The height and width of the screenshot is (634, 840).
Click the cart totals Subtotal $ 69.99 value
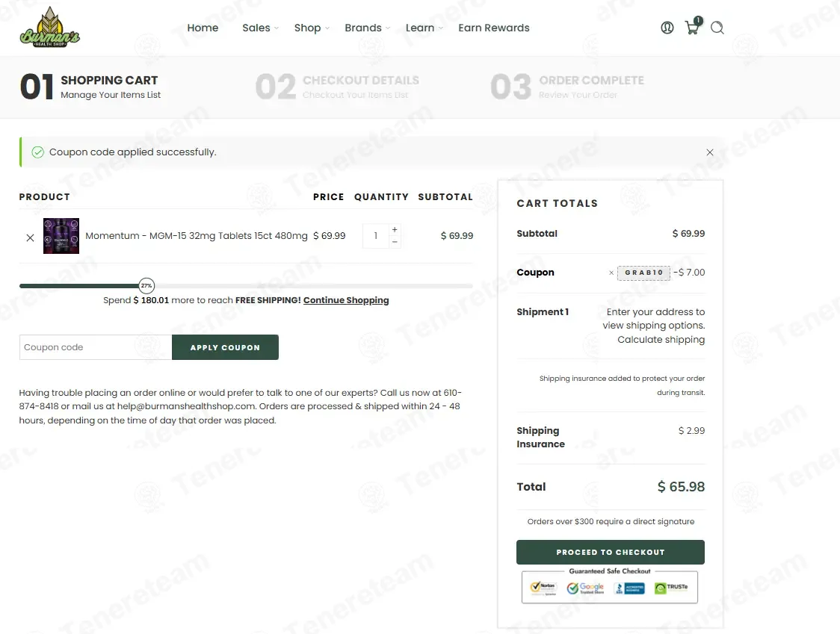pos(688,234)
